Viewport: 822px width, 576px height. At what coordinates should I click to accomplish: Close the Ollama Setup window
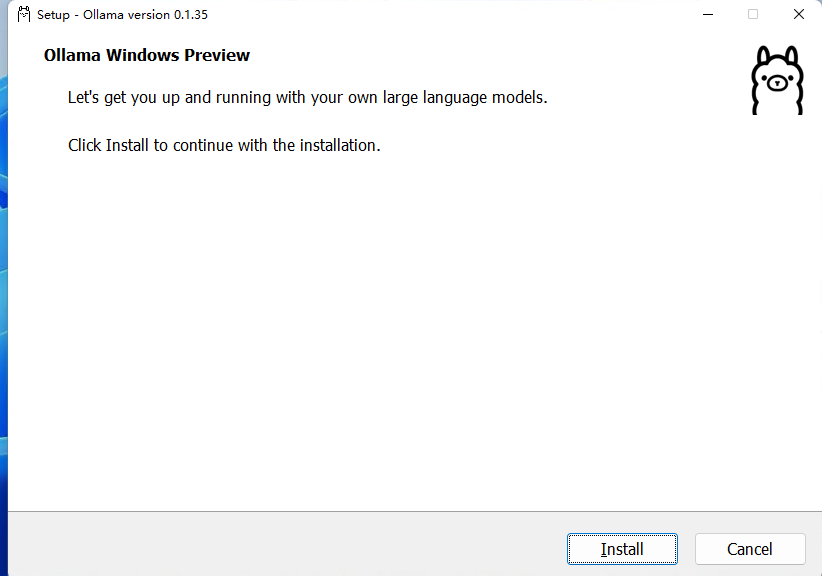[798, 14]
